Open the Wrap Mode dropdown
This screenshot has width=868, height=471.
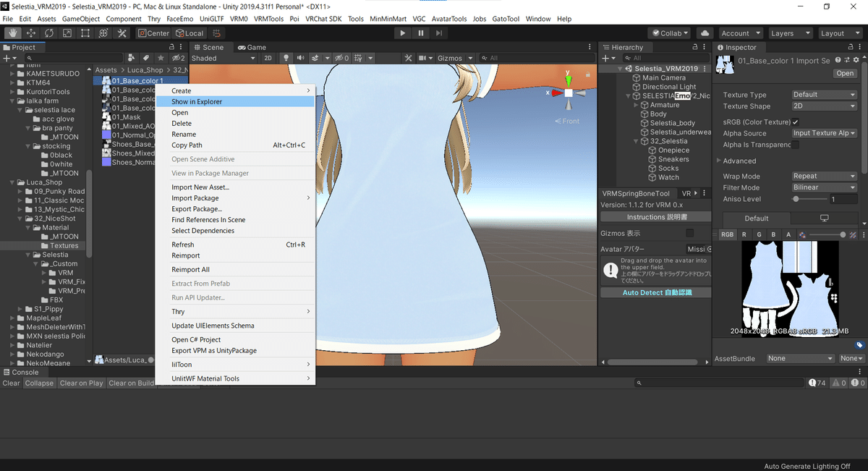(824, 176)
